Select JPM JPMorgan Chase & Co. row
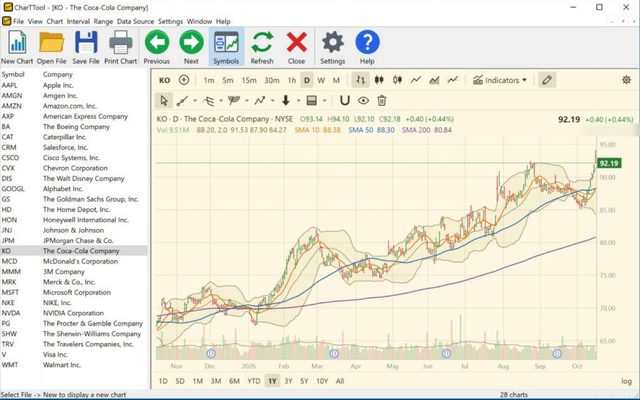This screenshot has width=640, height=400. tap(74, 240)
